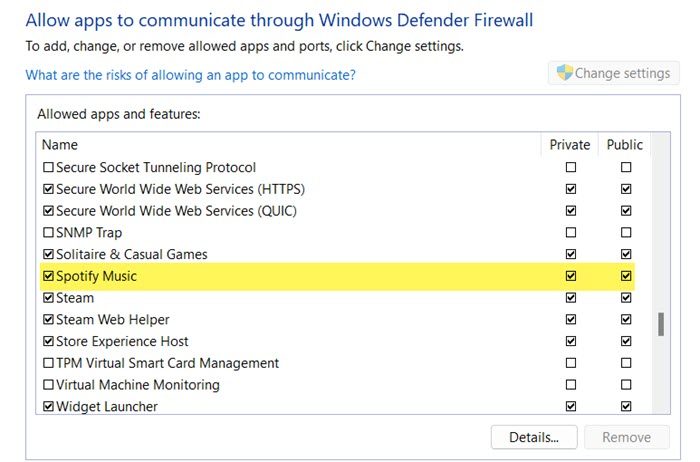
Task: Uncheck Widget Launcher name checkbox
Action: click(48, 407)
